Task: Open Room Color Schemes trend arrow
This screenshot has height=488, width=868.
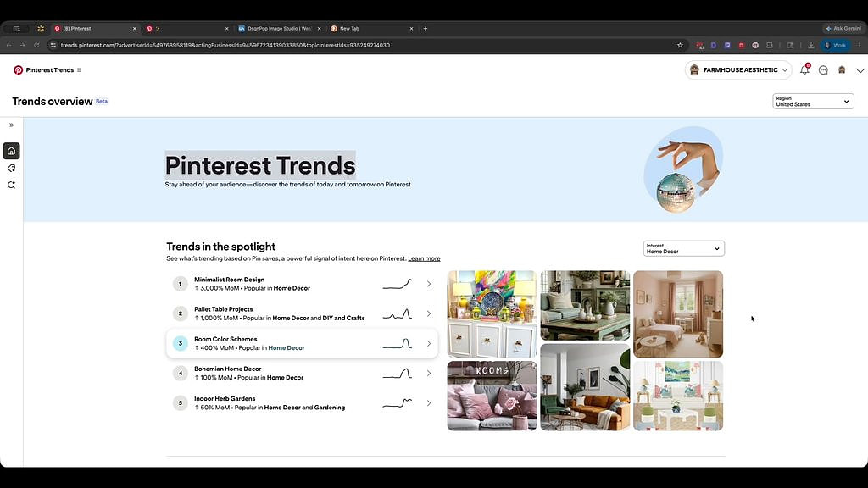Action: 428,344
